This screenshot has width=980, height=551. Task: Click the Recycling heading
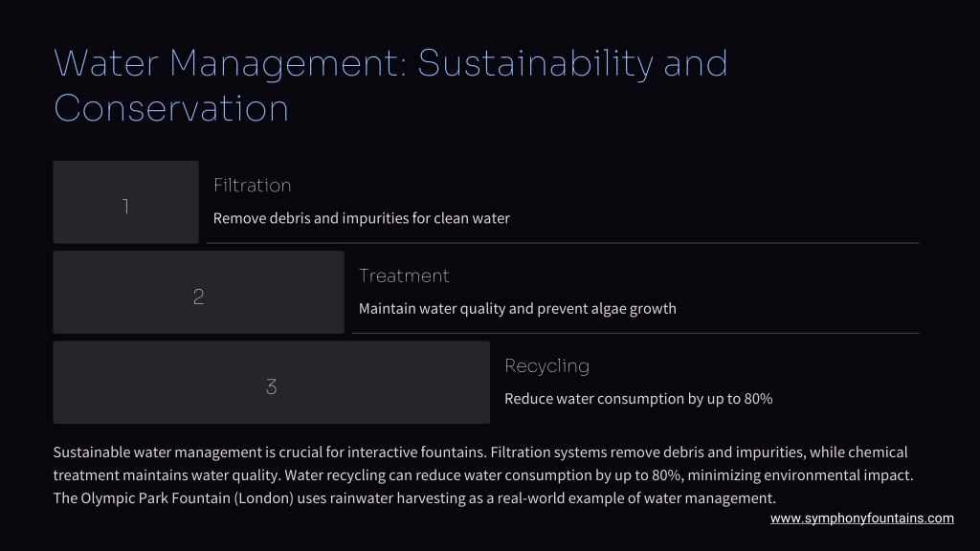(x=546, y=366)
